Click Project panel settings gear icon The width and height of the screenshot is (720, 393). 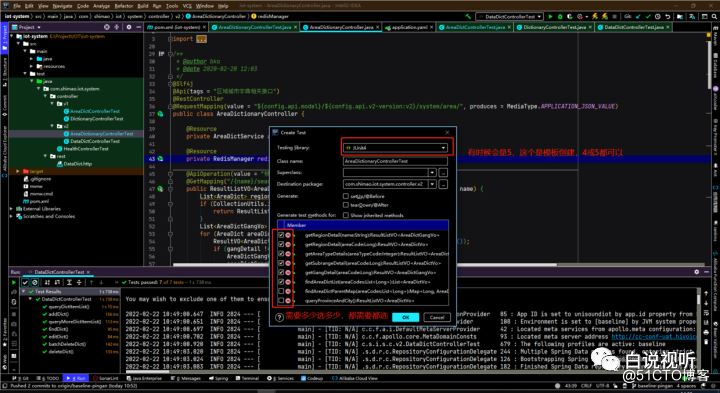click(129, 27)
